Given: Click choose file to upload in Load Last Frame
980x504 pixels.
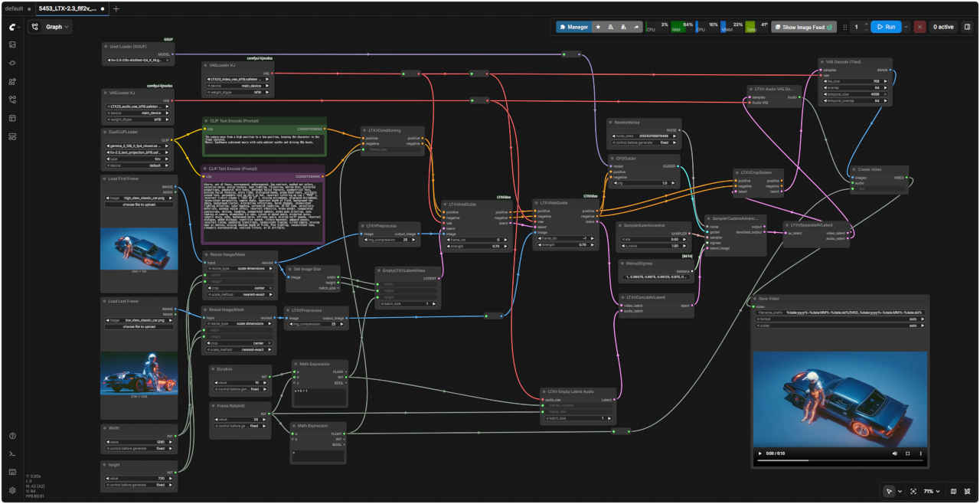Looking at the screenshot, I should tap(139, 326).
